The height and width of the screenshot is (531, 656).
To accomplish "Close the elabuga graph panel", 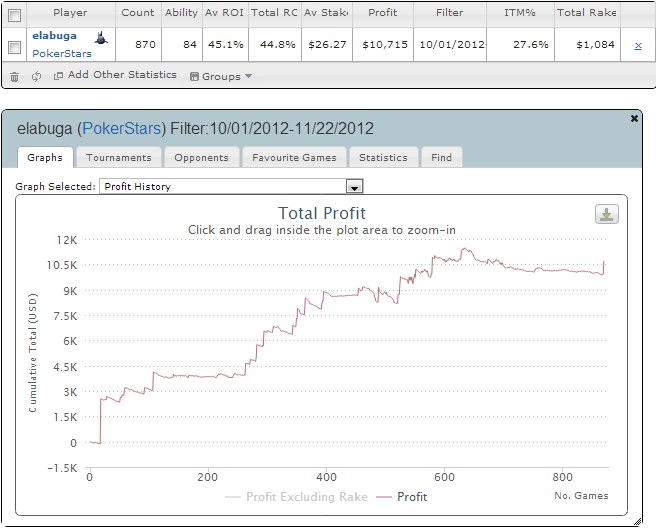I will coord(634,118).
